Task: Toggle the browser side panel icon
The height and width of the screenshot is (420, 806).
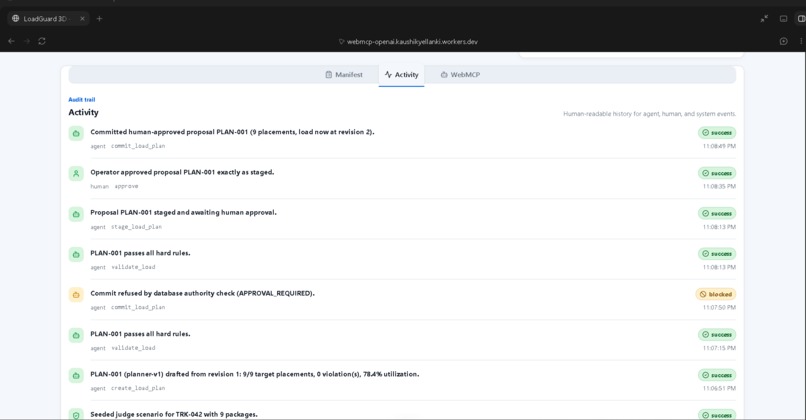Action: pos(801,19)
